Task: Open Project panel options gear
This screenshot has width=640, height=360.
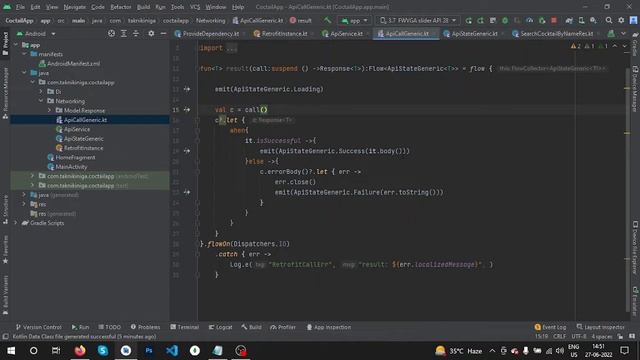Action: [151, 33]
